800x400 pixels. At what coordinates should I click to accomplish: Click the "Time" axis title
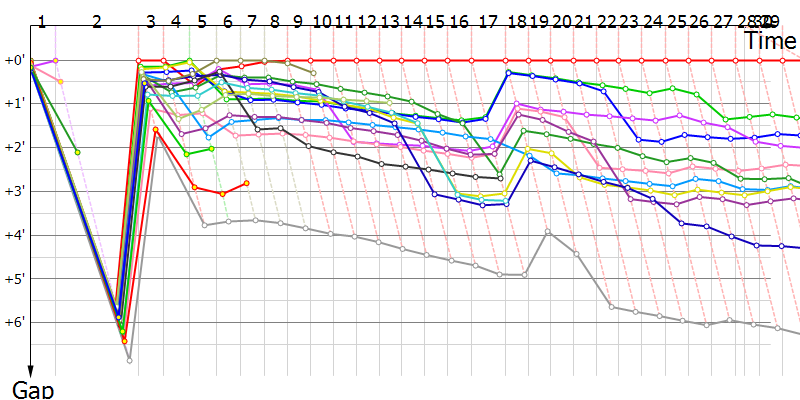tap(770, 41)
